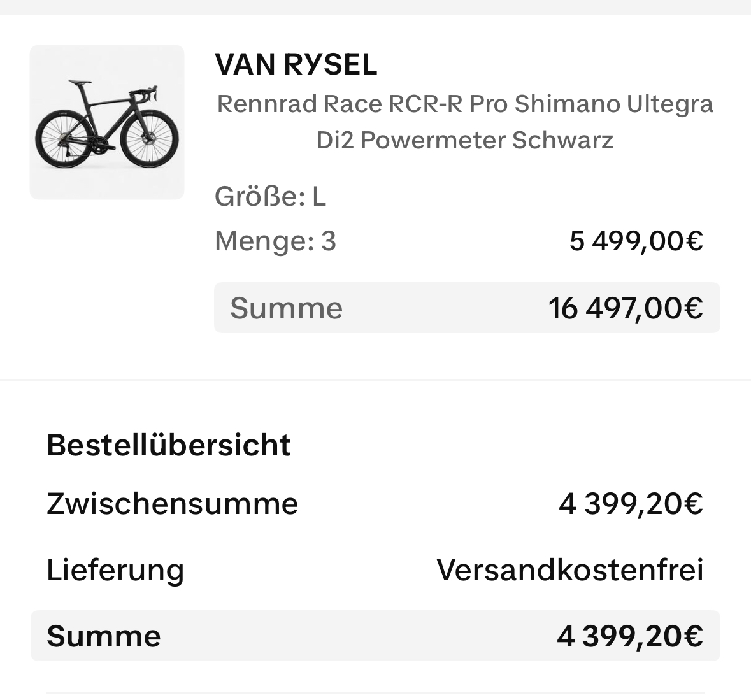Click the bold Summe label in order overview
The width and height of the screenshot is (751, 700).
[104, 636]
